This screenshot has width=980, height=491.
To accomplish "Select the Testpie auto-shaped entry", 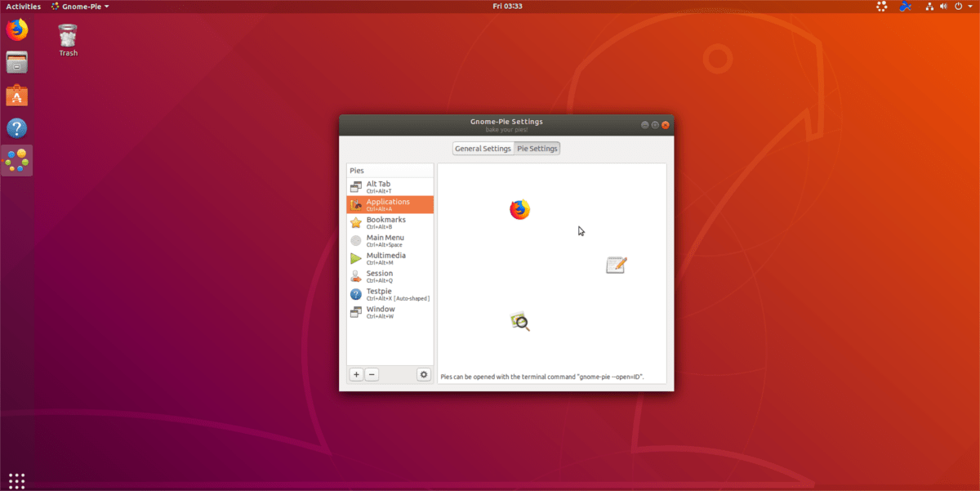I will coord(390,294).
